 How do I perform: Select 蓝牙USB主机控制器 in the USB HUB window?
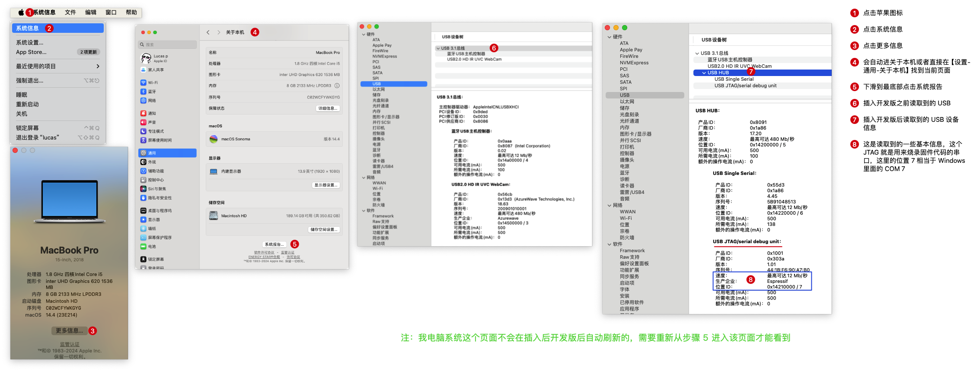coord(730,60)
